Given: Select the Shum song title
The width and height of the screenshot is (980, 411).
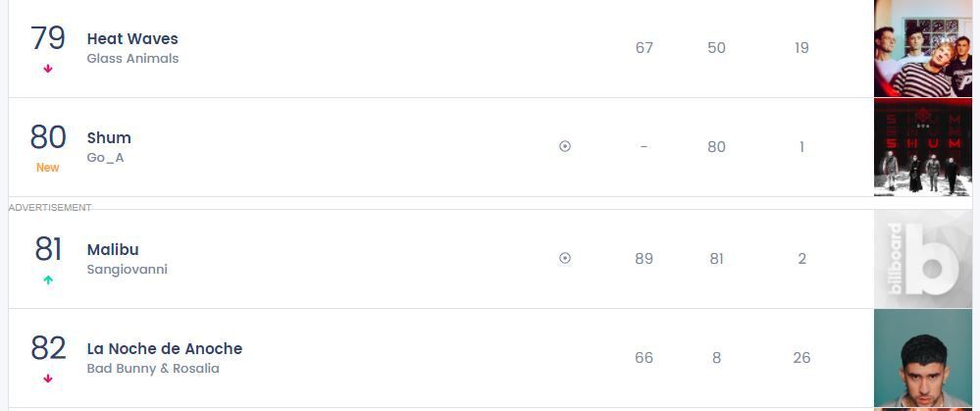Looking at the screenshot, I should point(109,138).
